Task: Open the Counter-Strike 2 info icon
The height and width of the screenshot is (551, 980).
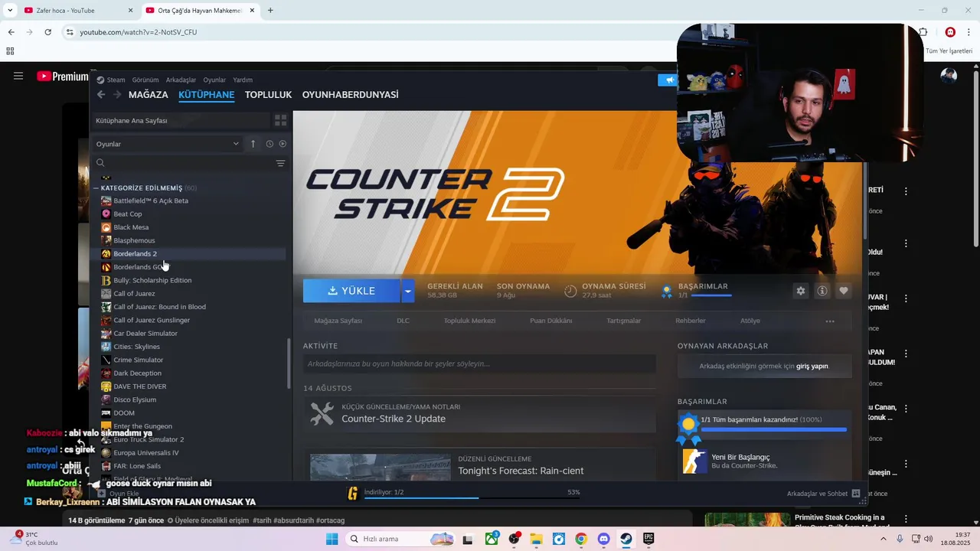Action: (x=822, y=291)
